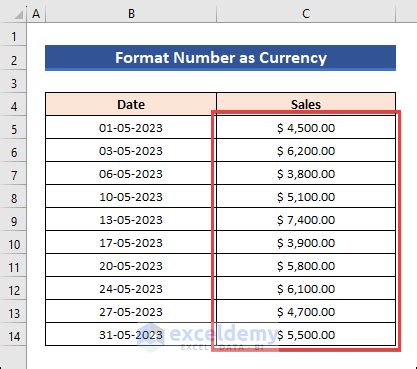The height and width of the screenshot is (369, 417).
Task: Select row 6 header
Action: 13,151
